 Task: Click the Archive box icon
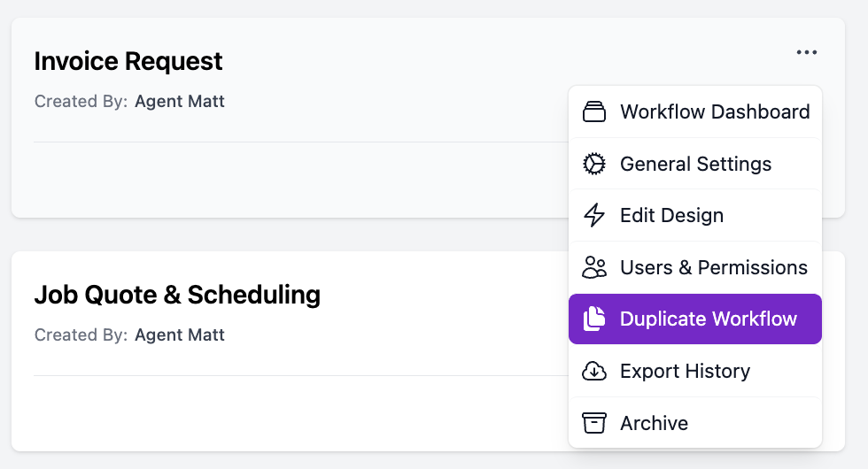coord(593,423)
